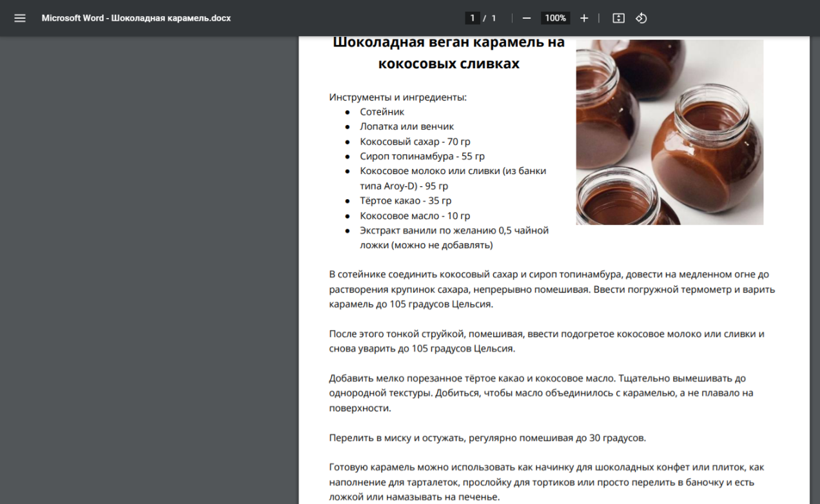
Task: Zoom in with the plus icon
Action: click(584, 18)
